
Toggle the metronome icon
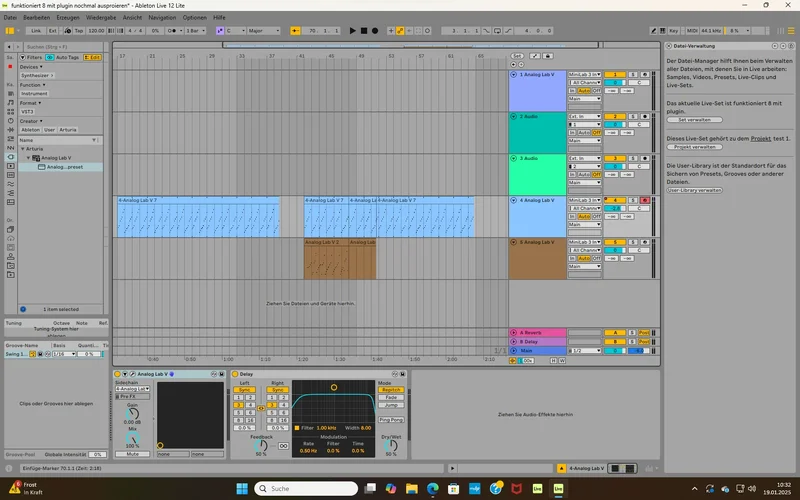172,31
